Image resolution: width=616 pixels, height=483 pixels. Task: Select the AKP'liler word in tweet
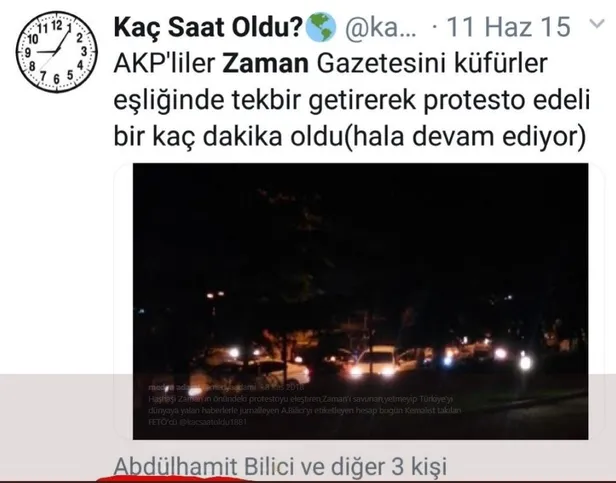(165, 64)
